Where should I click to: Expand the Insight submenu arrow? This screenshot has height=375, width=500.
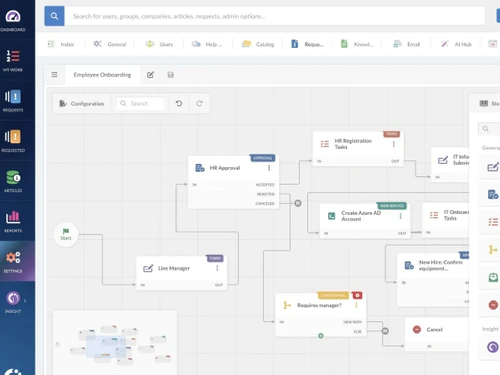click(x=25, y=300)
